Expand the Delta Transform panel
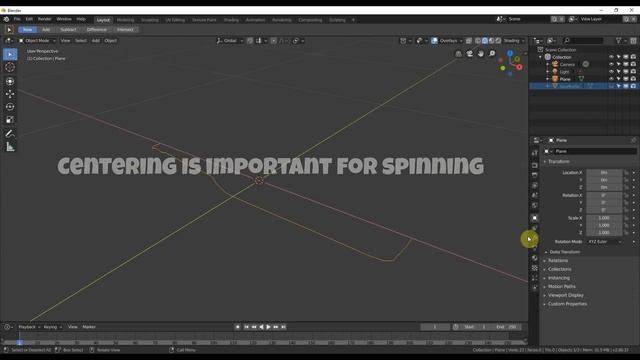This screenshot has height=360, width=640. (564, 252)
